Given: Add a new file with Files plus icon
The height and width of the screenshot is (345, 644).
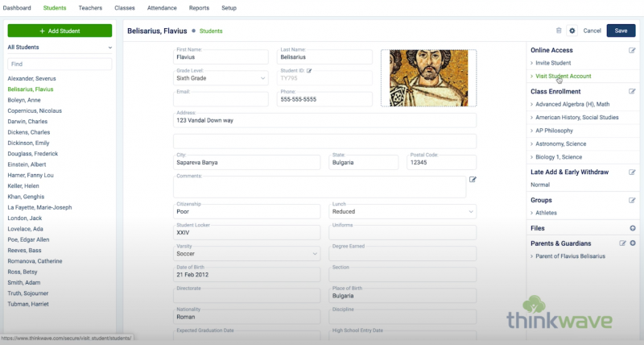Looking at the screenshot, I should click(633, 228).
